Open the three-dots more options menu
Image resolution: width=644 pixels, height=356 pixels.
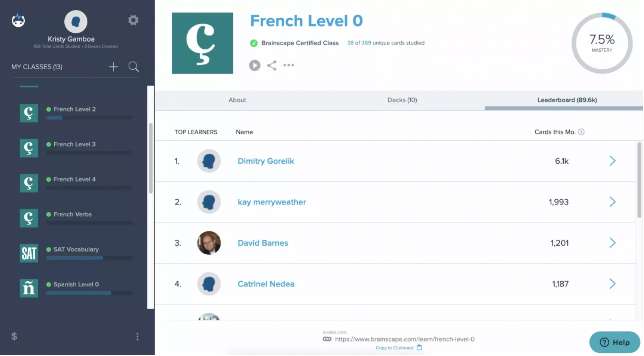(288, 65)
